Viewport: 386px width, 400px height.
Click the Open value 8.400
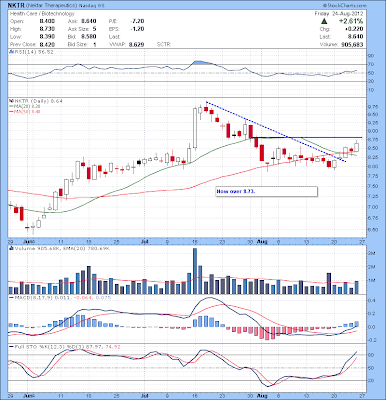(x=47, y=21)
